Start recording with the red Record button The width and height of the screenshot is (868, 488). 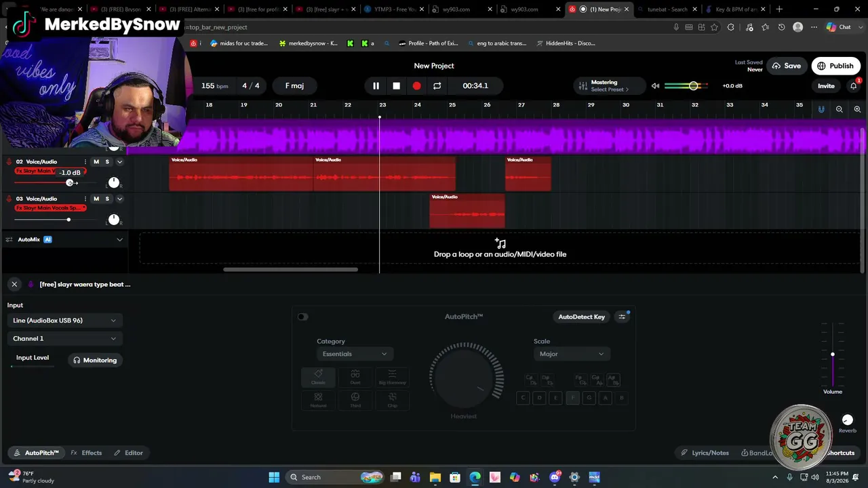tap(416, 86)
